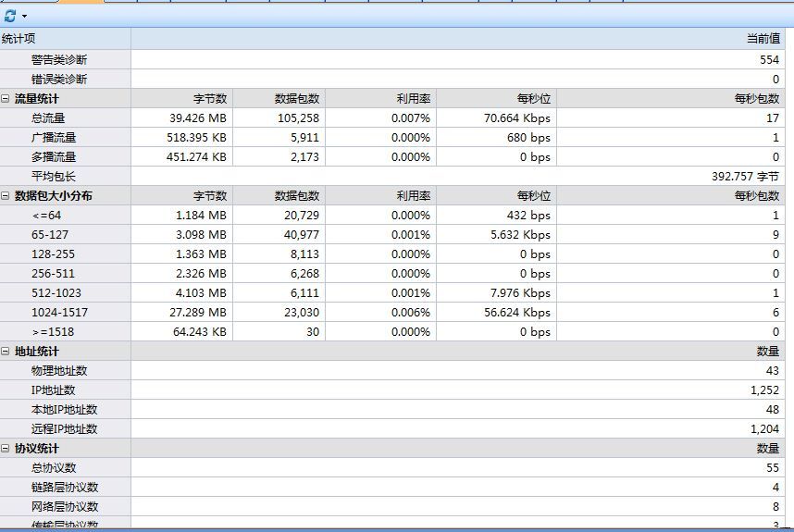794x532 pixels.
Task: Select the 多播流量 row
Action: click(x=54, y=156)
